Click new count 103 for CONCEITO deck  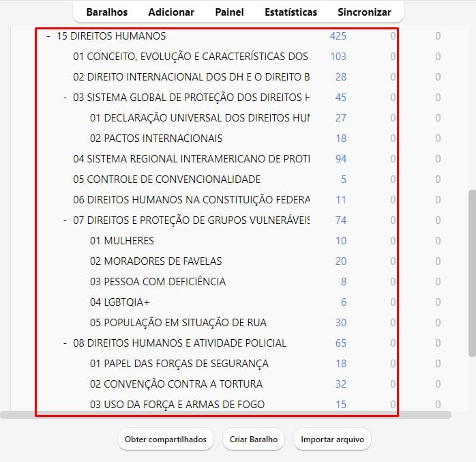click(338, 57)
